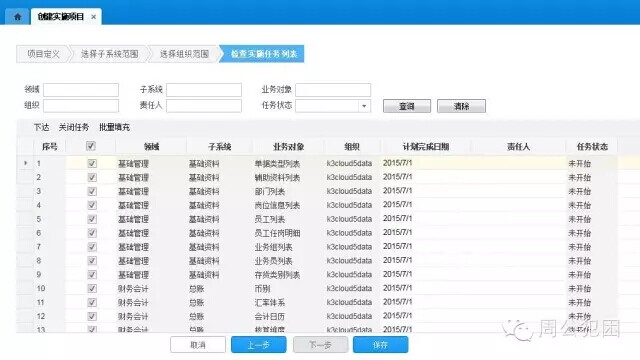The width and height of the screenshot is (640, 360).
Task: Select the 币别 cell in row 10
Action: click(262, 289)
